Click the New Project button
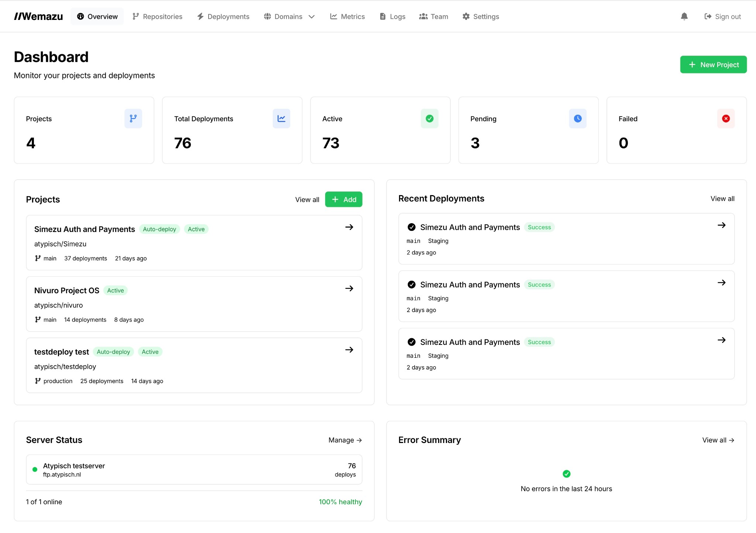 pos(713,64)
